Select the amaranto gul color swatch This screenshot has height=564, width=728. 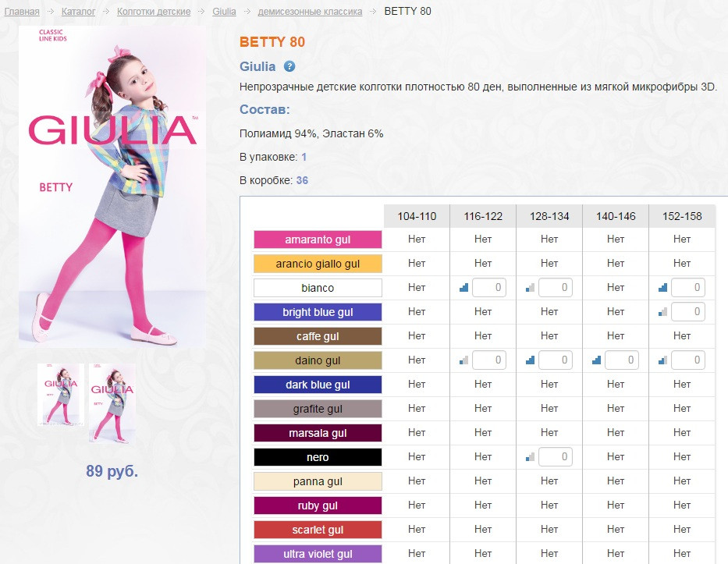click(x=318, y=239)
